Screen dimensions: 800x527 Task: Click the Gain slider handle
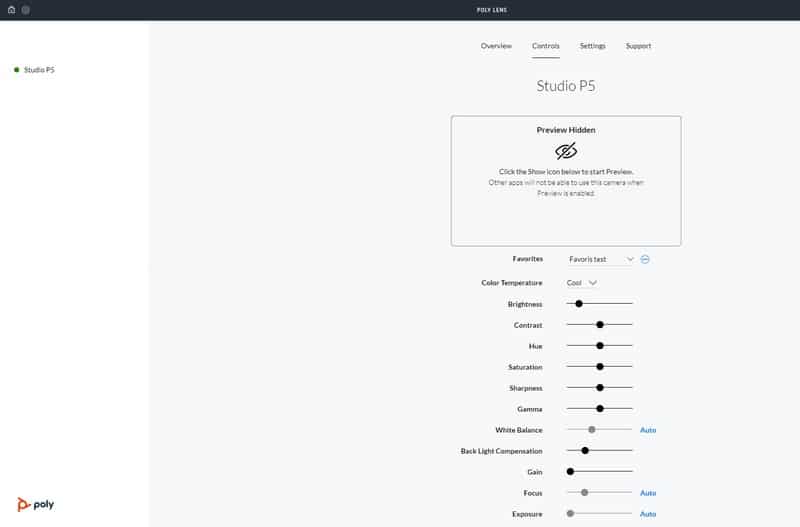coord(570,471)
